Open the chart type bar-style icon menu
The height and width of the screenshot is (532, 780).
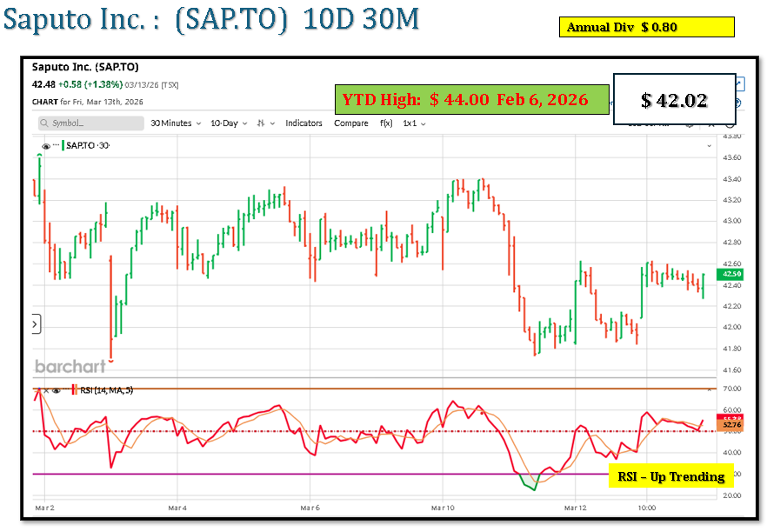coord(262,123)
